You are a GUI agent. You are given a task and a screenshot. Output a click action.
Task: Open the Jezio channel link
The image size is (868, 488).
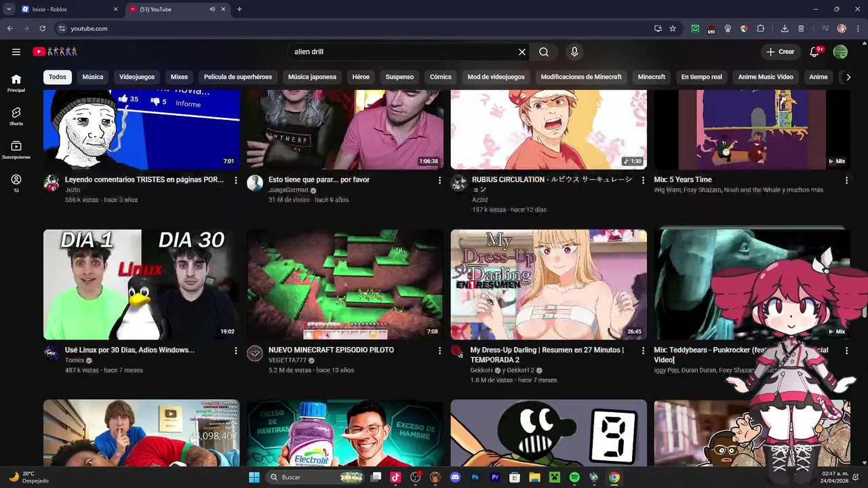[73, 190]
